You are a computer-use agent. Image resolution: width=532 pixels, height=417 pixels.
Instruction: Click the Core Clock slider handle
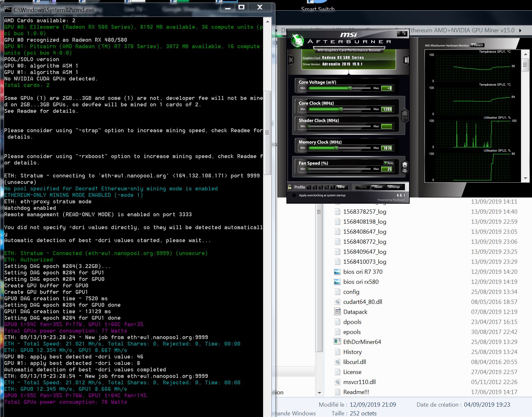(341, 109)
